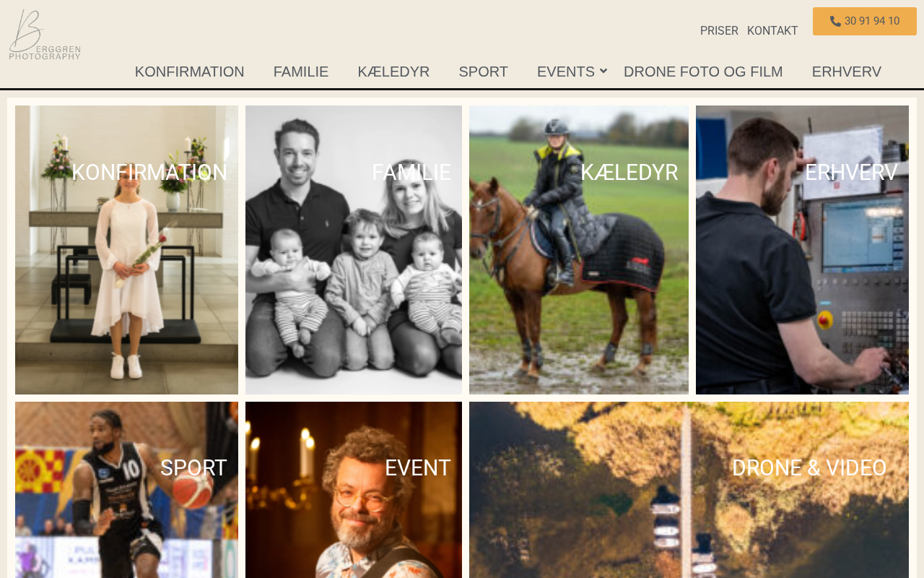Navigate to ERHVERV from the menu
Screen dimensions: 924x578
pyautogui.click(x=847, y=72)
